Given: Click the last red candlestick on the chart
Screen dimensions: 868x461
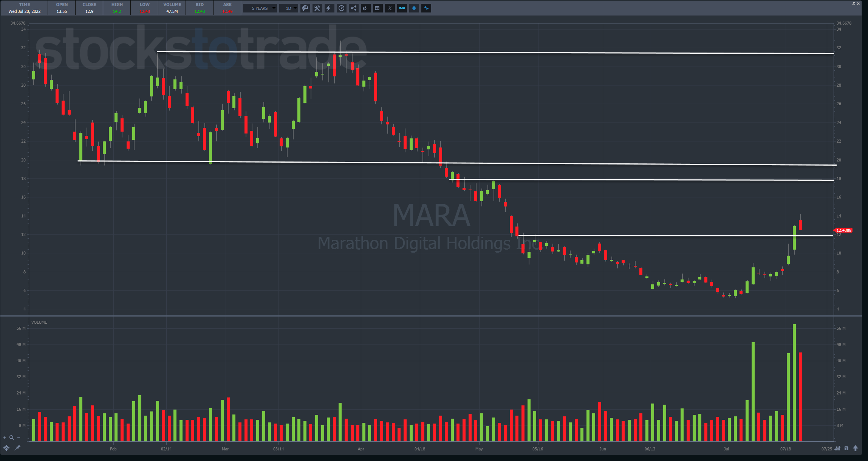Looking at the screenshot, I should pos(800,225).
